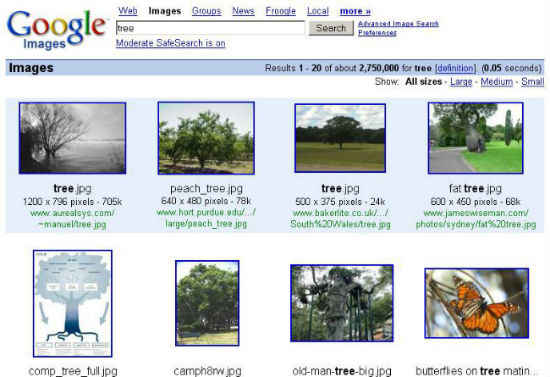Open Moderate SafeSearch is on link
The width and height of the screenshot is (550, 377).
[x=170, y=43]
